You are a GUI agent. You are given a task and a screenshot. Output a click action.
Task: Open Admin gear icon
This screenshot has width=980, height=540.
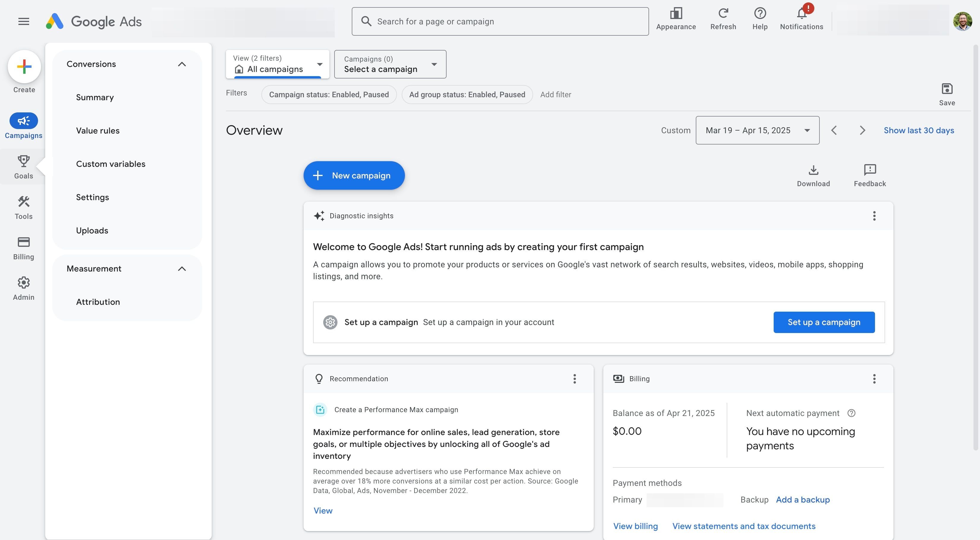[x=23, y=288]
